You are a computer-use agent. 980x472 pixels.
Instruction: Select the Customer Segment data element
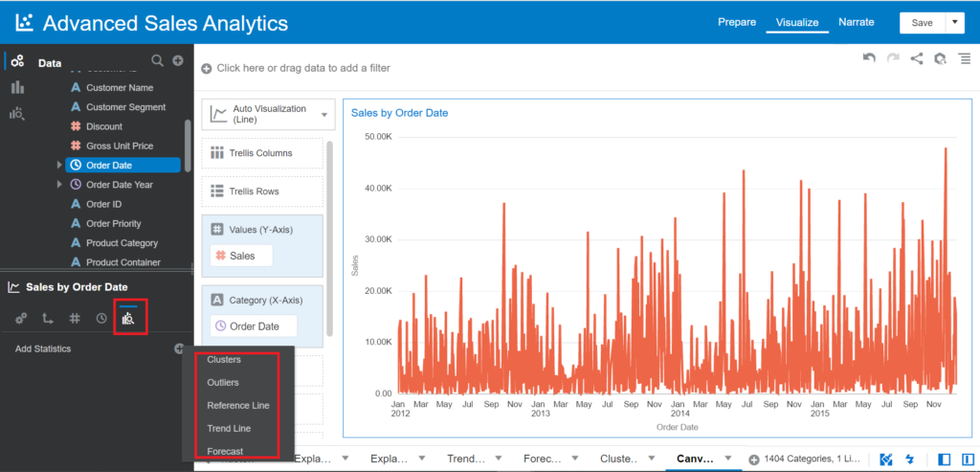click(125, 107)
